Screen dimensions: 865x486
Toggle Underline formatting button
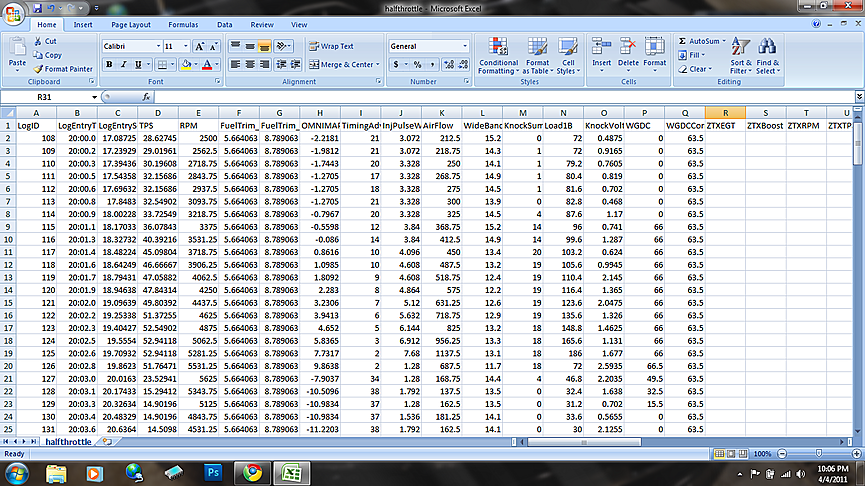[138, 65]
